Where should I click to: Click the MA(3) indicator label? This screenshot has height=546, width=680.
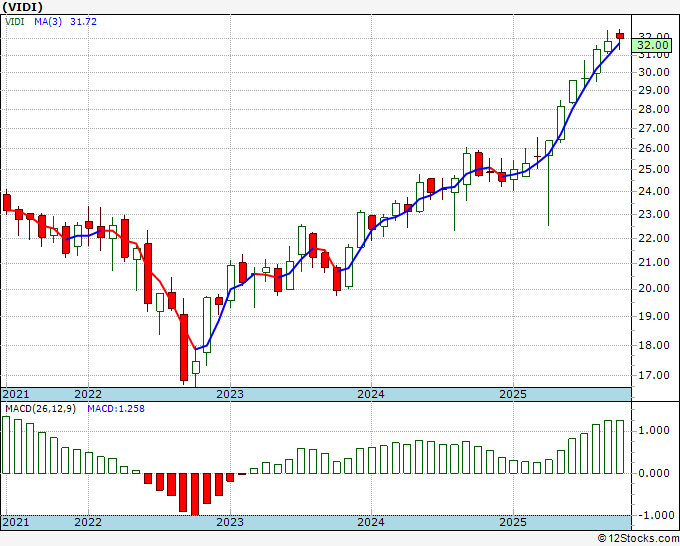48,21
